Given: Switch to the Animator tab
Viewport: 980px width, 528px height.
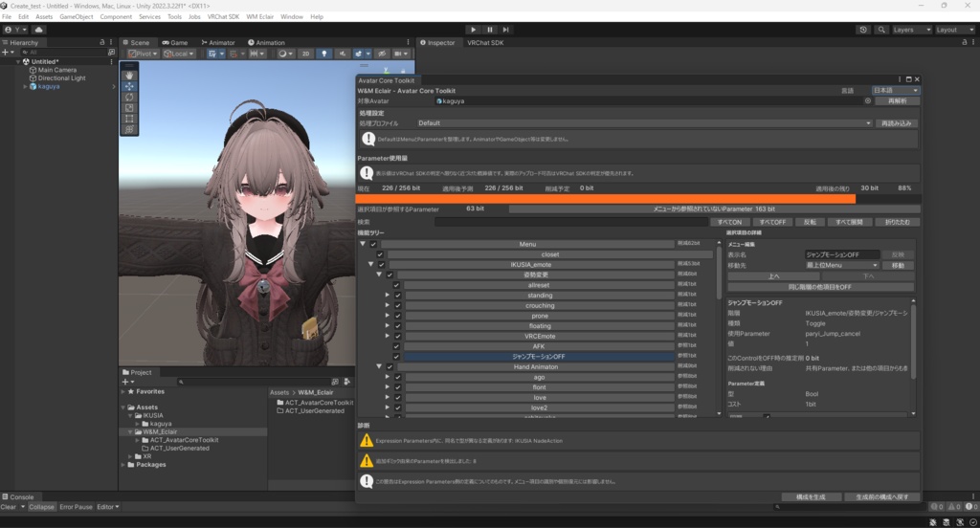Looking at the screenshot, I should coord(218,42).
